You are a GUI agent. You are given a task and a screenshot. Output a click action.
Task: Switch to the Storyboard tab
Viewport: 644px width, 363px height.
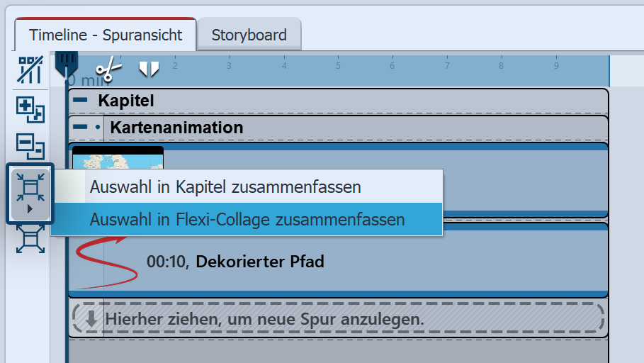click(249, 35)
